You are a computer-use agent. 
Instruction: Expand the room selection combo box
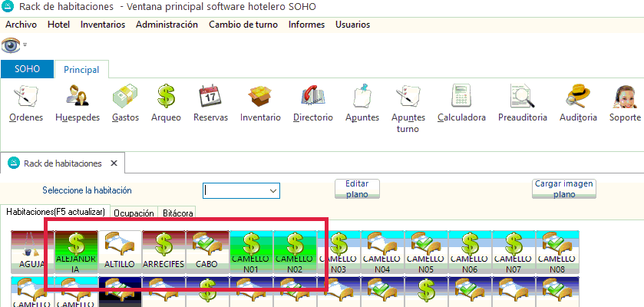pos(272,190)
